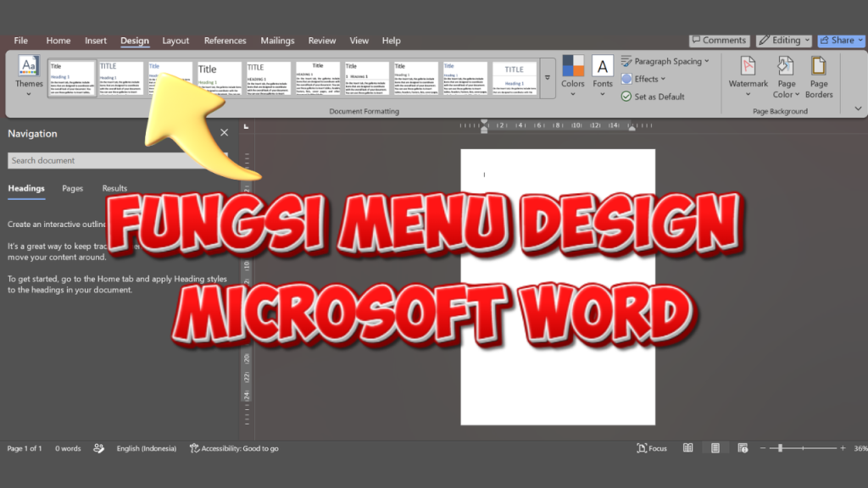
Task: Switch to the Home tab
Action: pyautogui.click(x=58, y=41)
